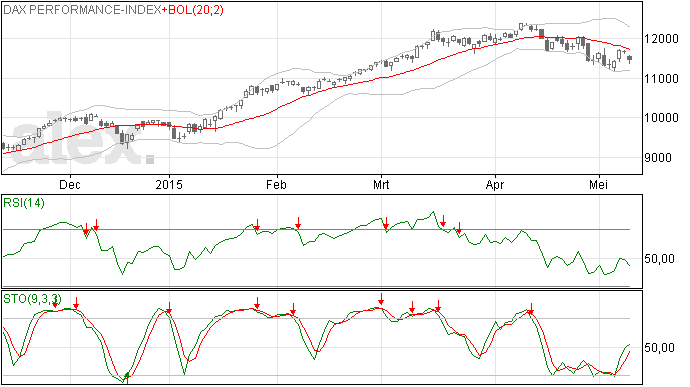Click the STO(9,3,3) panel label
The image size is (690, 387).
click(32, 299)
